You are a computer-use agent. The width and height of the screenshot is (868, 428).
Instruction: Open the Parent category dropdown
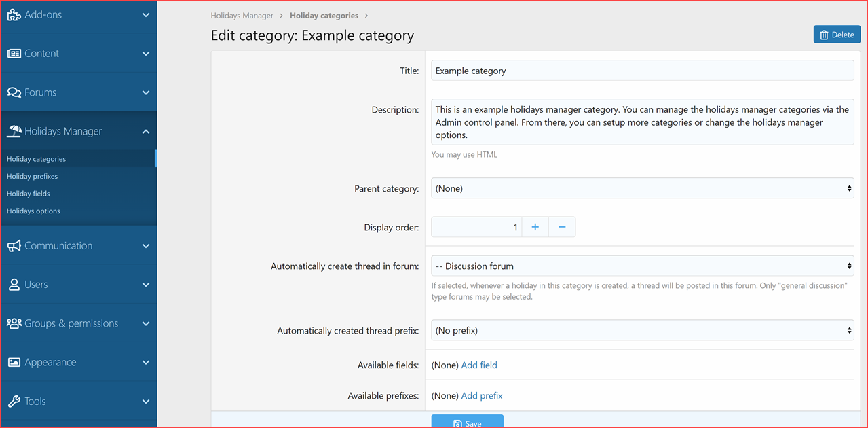pyautogui.click(x=642, y=188)
